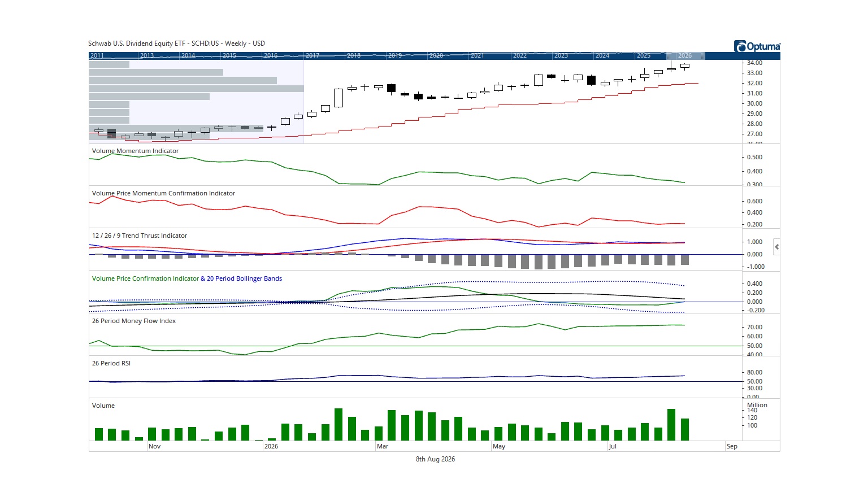Click the Jul label on the date axis
Image resolution: width=868 pixels, height=488 pixels.
coord(613,446)
